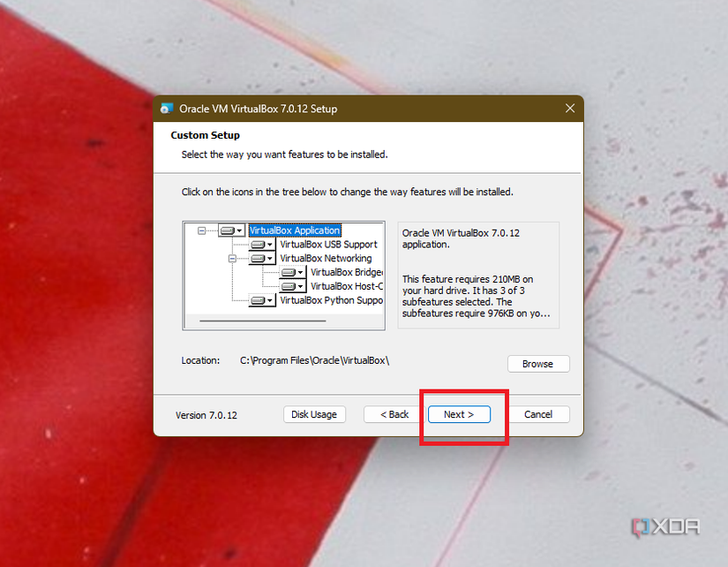The height and width of the screenshot is (567, 728).
Task: Open VirtualBox USB Support feature dropdown
Action: [x=262, y=245]
